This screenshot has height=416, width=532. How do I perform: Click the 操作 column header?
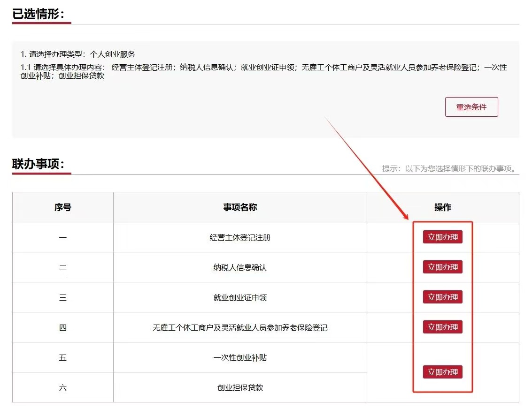tap(442, 207)
